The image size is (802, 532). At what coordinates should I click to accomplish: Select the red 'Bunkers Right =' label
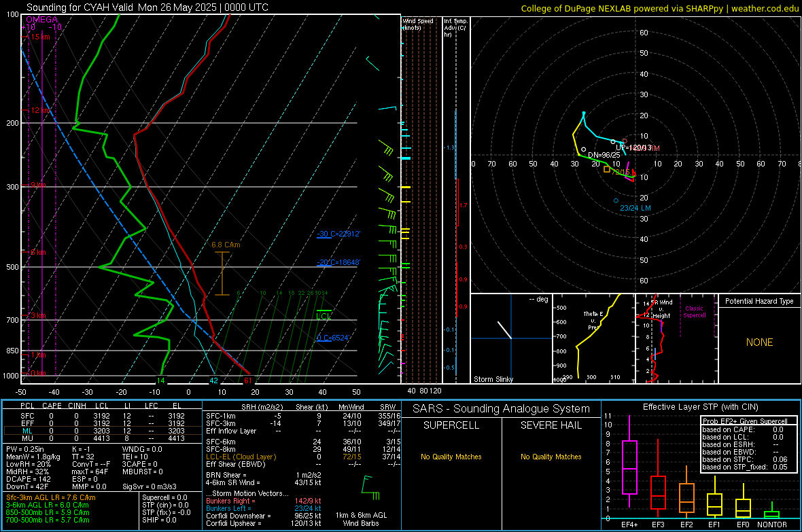(x=230, y=501)
